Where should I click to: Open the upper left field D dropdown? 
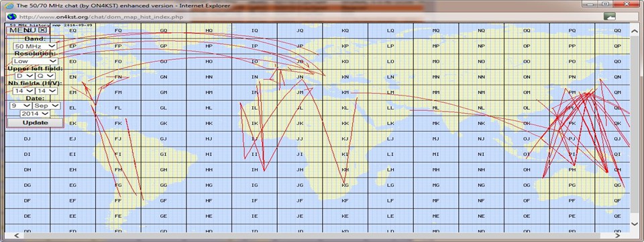point(25,76)
